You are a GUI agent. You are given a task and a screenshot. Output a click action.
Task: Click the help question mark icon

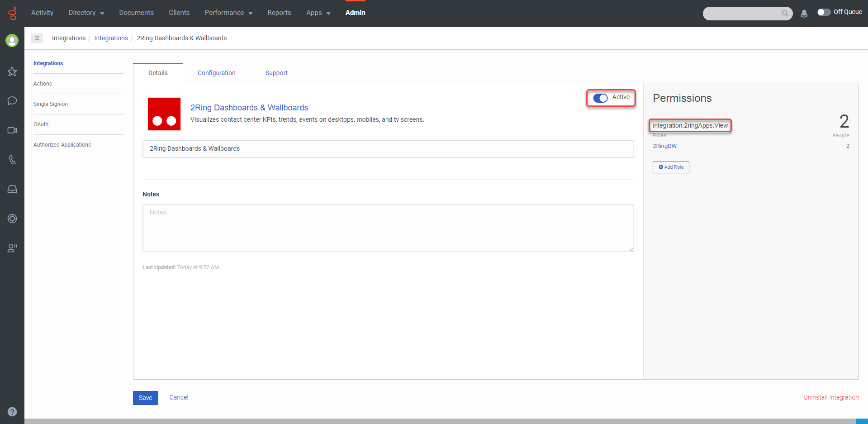(x=12, y=412)
